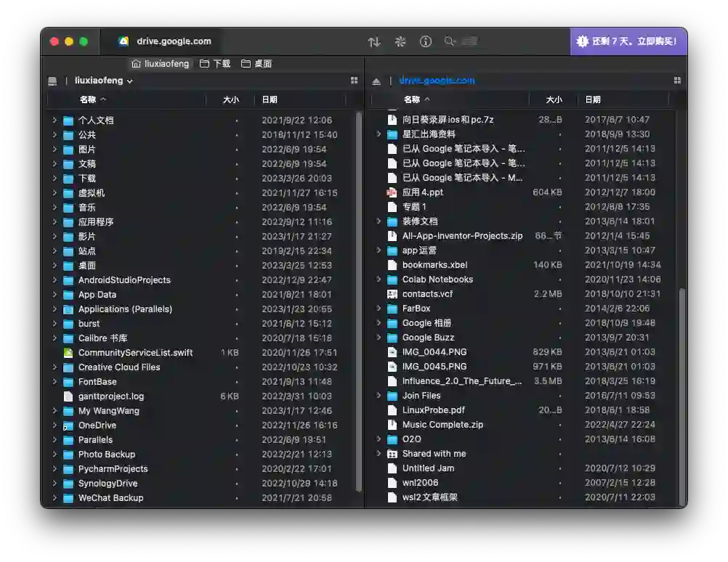Sort right pane by 大小 column

[554, 99]
